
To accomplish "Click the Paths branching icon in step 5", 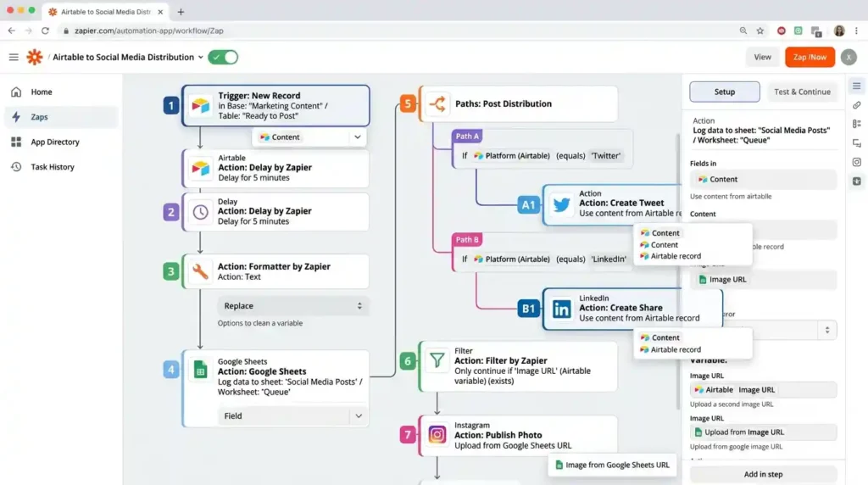I will [437, 103].
